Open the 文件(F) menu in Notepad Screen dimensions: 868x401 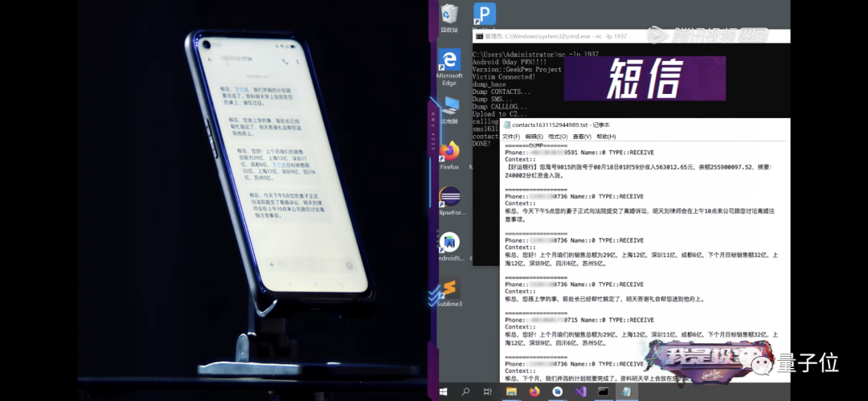pos(513,137)
